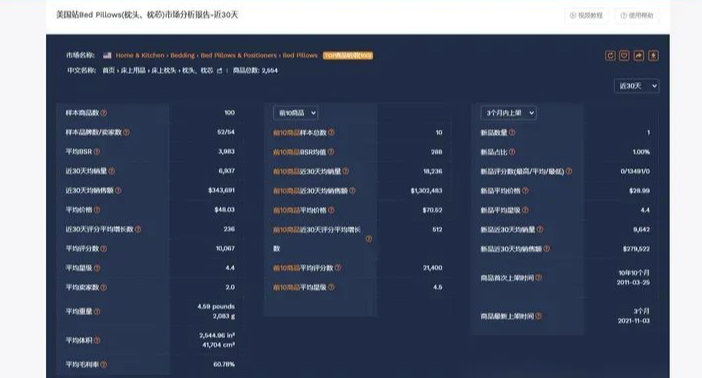
Task: Expand the 前10商品 dropdown
Action: coord(295,113)
